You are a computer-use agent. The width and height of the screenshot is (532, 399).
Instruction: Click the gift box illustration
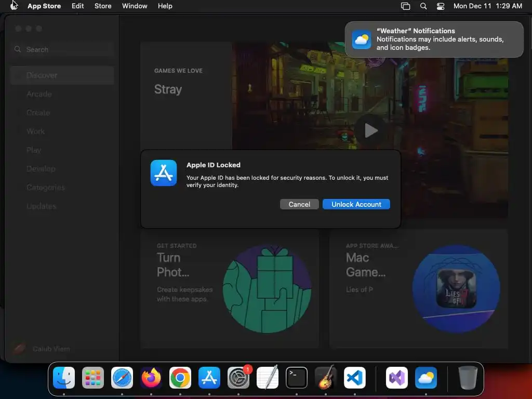point(267,289)
